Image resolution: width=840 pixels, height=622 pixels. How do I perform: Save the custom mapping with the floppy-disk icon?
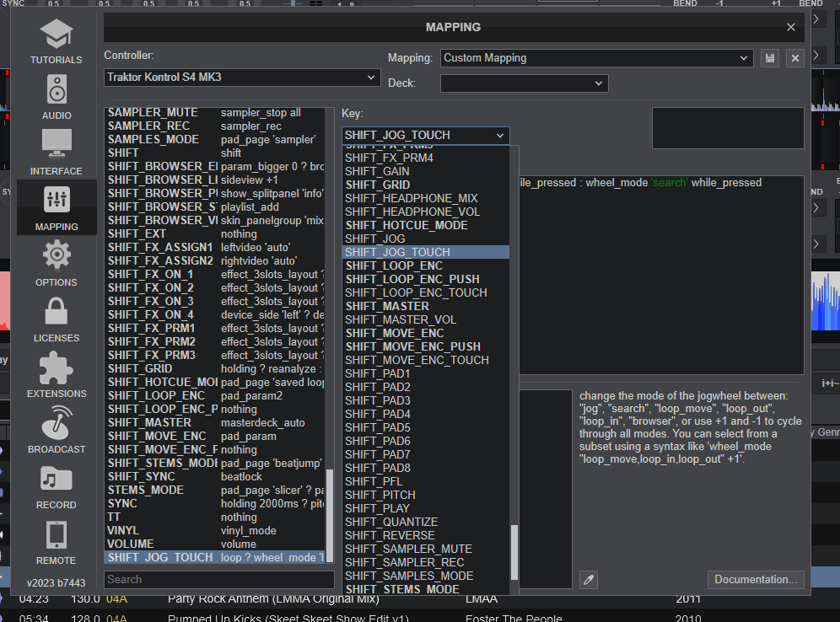coord(770,58)
